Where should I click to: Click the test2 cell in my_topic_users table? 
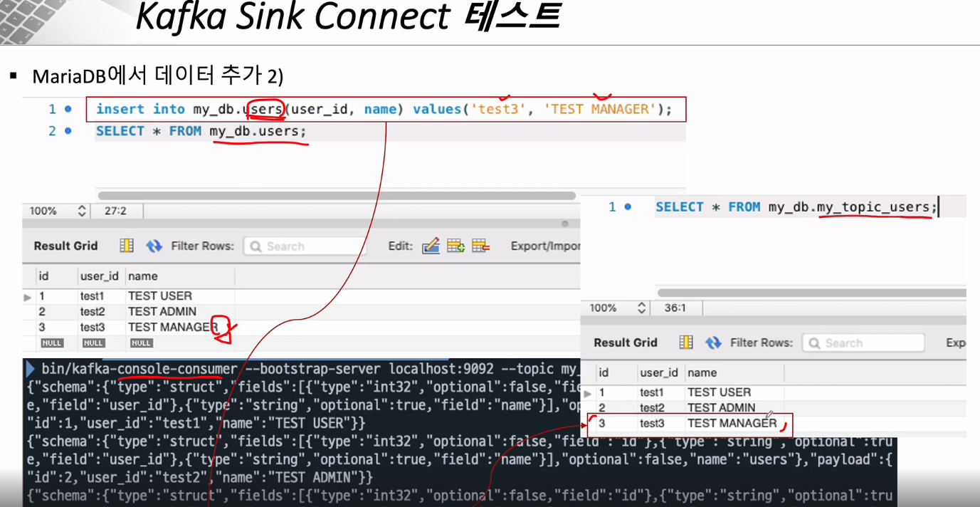pyautogui.click(x=652, y=407)
